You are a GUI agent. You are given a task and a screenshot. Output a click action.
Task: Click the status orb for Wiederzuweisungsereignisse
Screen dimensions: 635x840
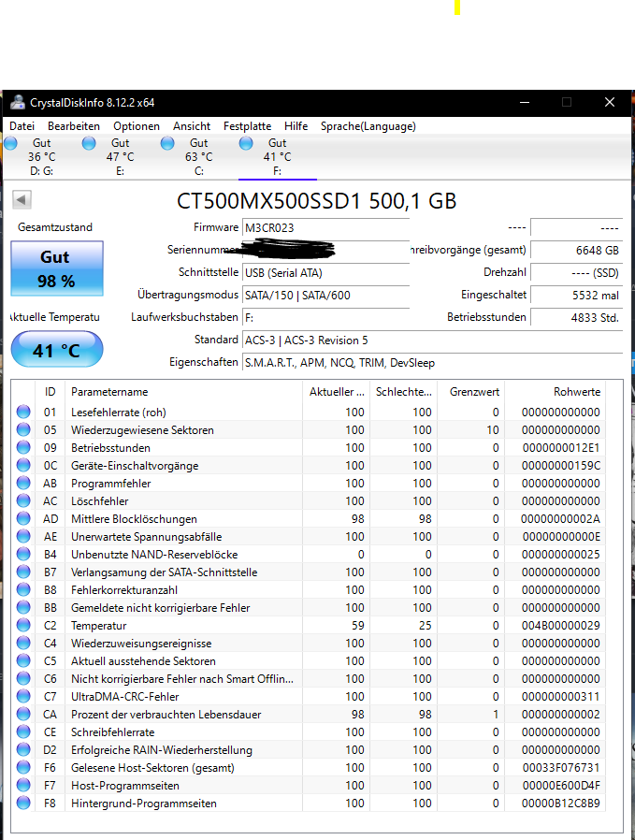click(23, 643)
